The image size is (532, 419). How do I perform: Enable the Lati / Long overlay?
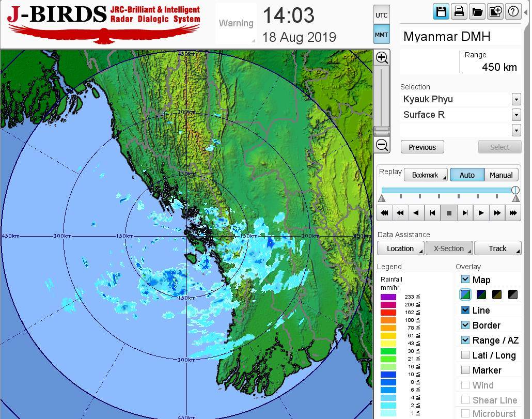point(465,355)
